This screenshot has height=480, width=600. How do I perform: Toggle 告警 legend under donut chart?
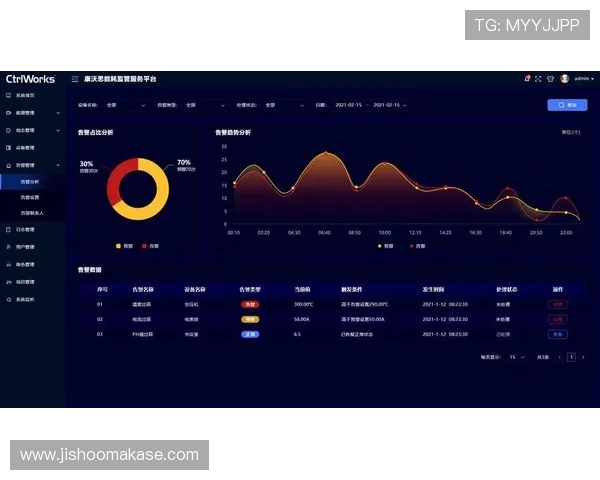pos(147,245)
